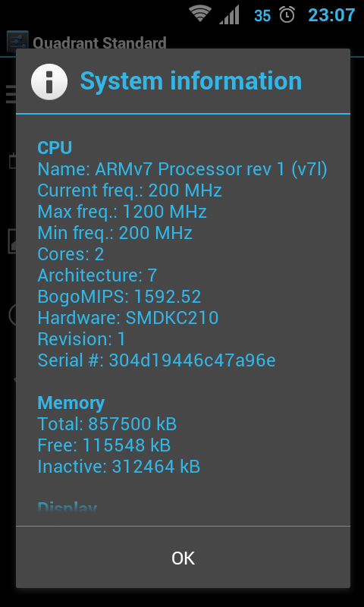Viewport: 364px width, 607px height.
Task: Tap the Inactive: 312464 kB line
Action: coord(119,467)
